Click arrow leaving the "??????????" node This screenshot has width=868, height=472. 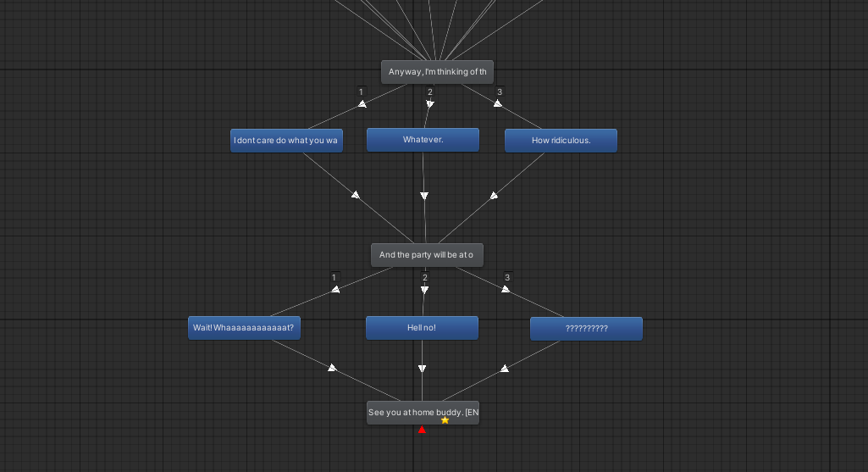click(x=505, y=369)
